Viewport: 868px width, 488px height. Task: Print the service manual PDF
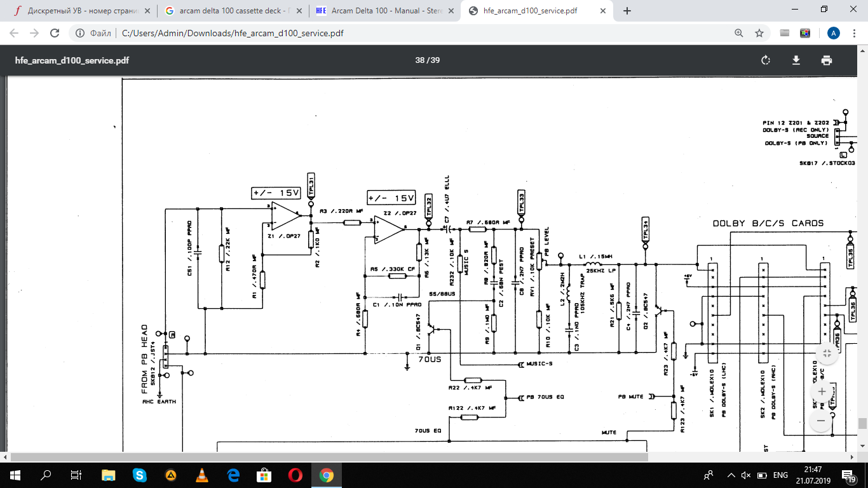(x=826, y=60)
